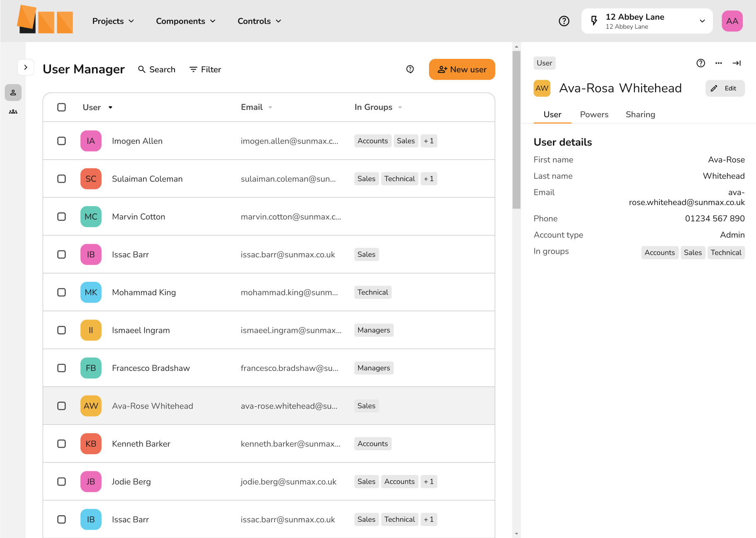The image size is (756, 538).
Task: Open the Projects dropdown menu
Action: click(x=113, y=21)
